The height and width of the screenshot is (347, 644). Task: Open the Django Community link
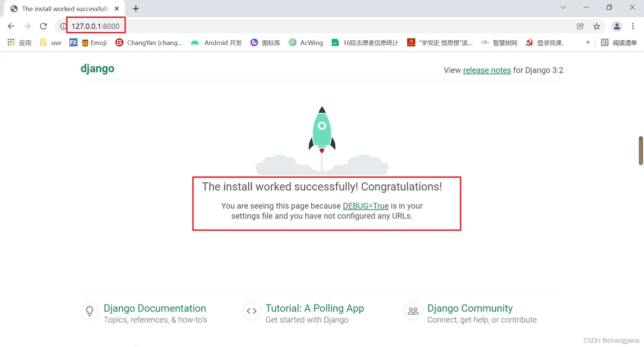[x=470, y=308]
